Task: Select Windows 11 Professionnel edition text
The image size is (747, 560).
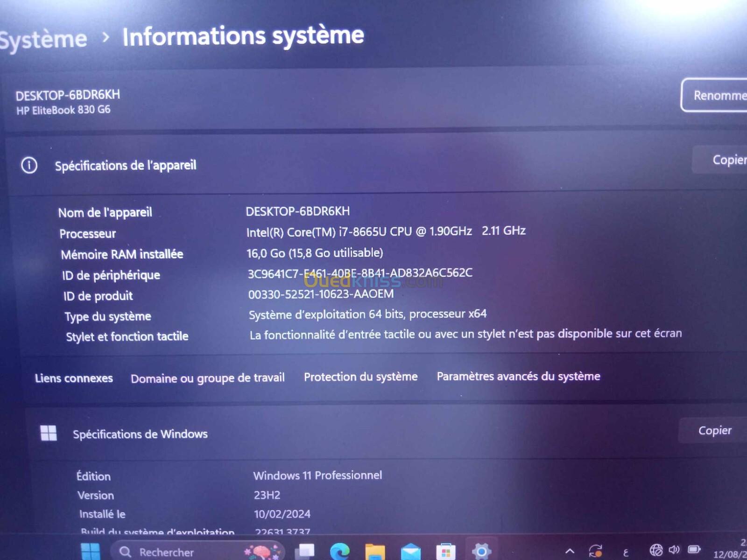Action: tap(317, 476)
